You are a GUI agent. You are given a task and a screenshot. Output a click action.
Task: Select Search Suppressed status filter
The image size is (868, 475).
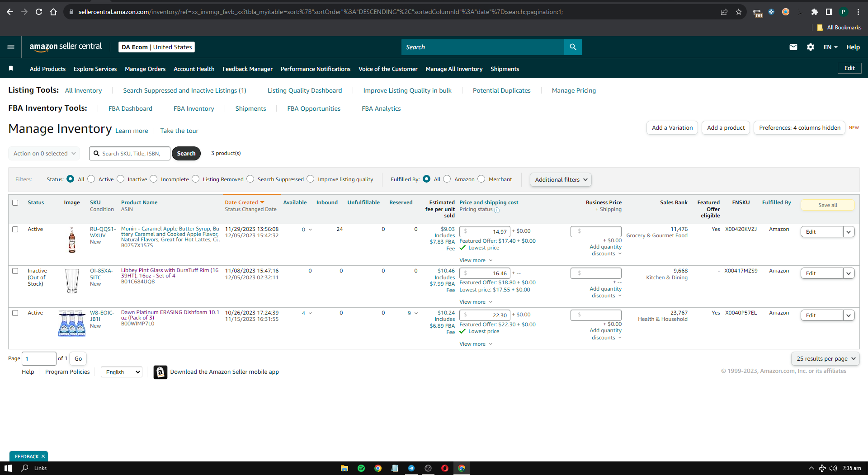click(250, 179)
